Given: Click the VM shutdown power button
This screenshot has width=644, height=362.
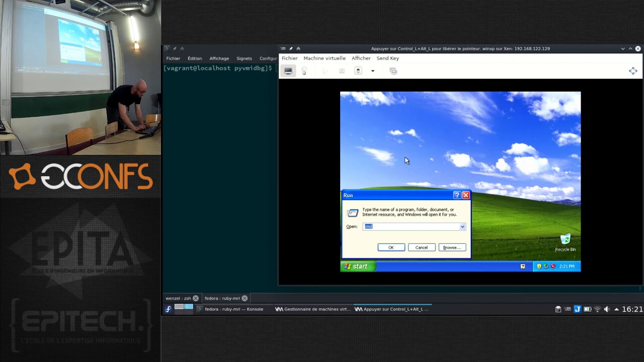Looking at the screenshot, I should [358, 71].
